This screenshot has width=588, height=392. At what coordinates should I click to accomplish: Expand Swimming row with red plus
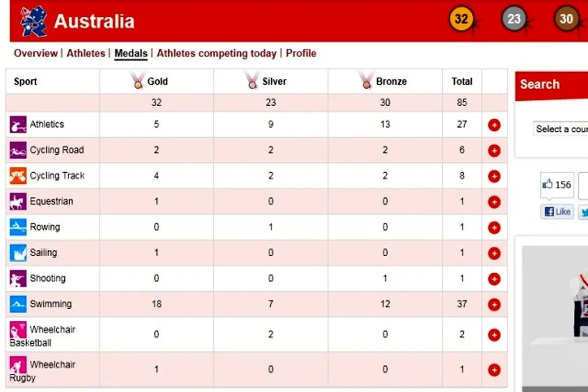click(x=494, y=304)
